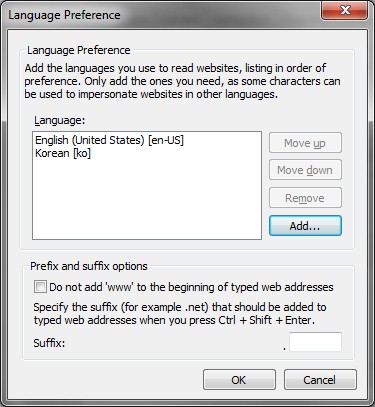Dismiss the dialog with Cancel
The image size is (375, 407).
tap(320, 380)
